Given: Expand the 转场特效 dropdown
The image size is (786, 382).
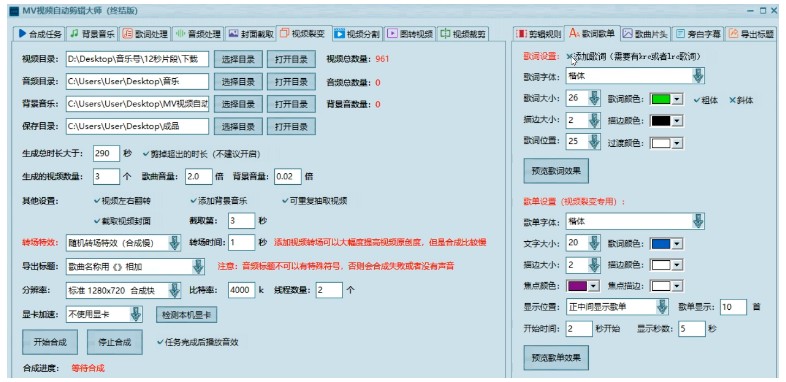Looking at the screenshot, I should coord(174,243).
